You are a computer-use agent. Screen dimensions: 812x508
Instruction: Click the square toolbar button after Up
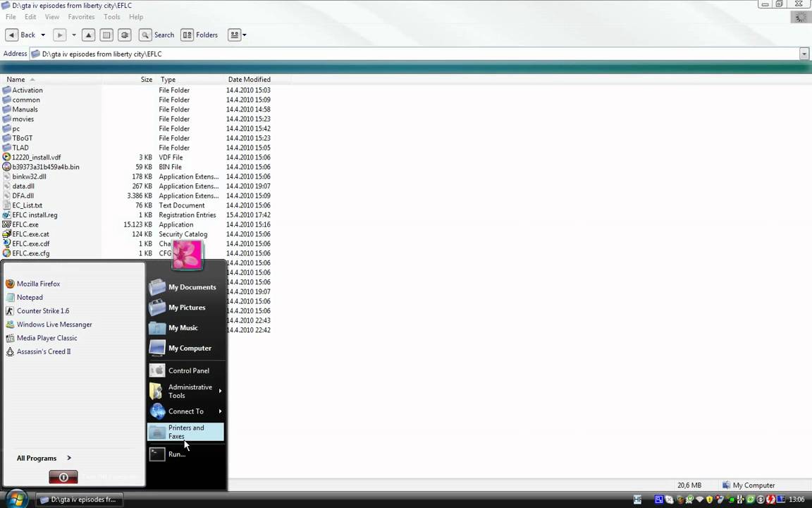pyautogui.click(x=106, y=35)
